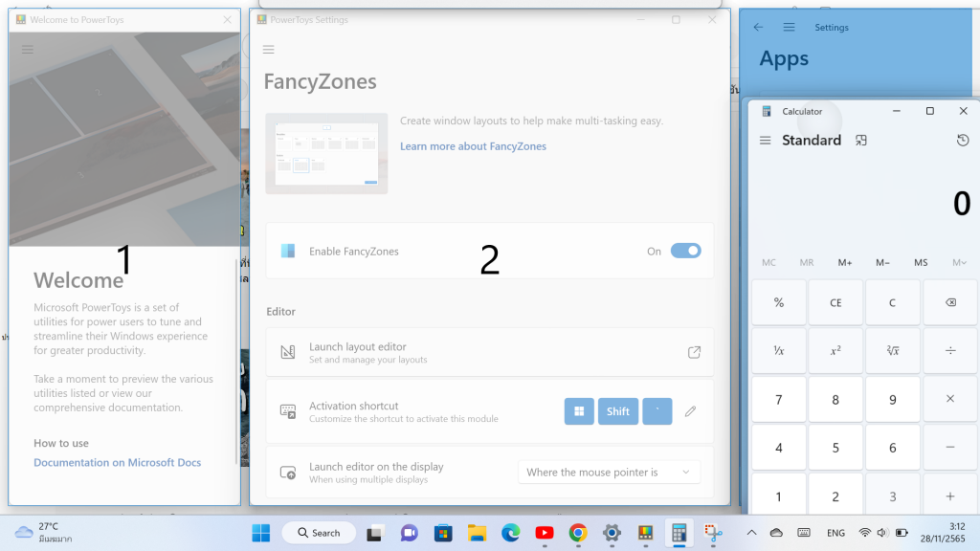This screenshot has height=551, width=980.
Task: Click the Calculator icon on the taskbar
Action: click(x=679, y=533)
